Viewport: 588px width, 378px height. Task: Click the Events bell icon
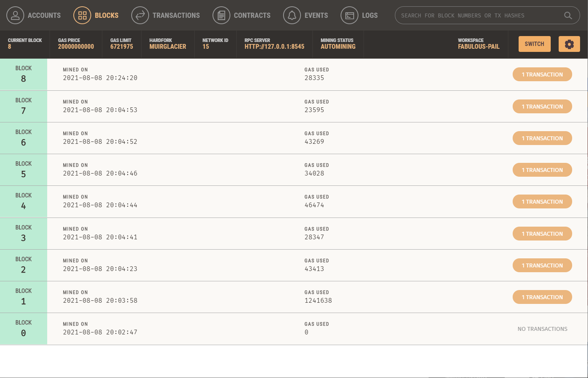click(292, 15)
